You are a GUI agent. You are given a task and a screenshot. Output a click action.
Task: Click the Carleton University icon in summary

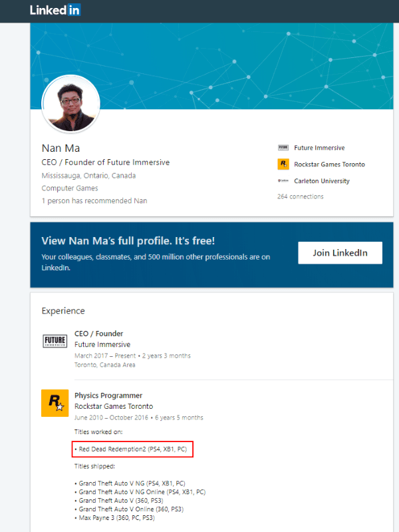pyautogui.click(x=283, y=181)
